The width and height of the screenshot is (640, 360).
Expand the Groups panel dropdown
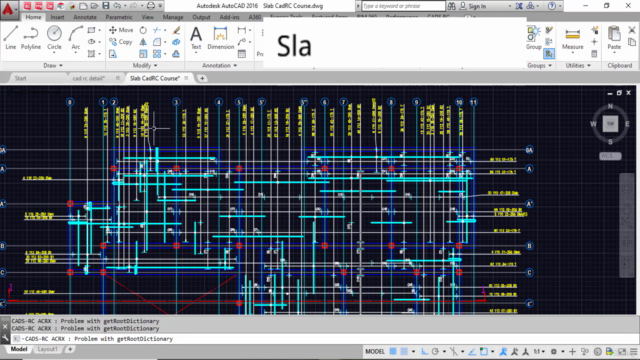tap(540, 65)
